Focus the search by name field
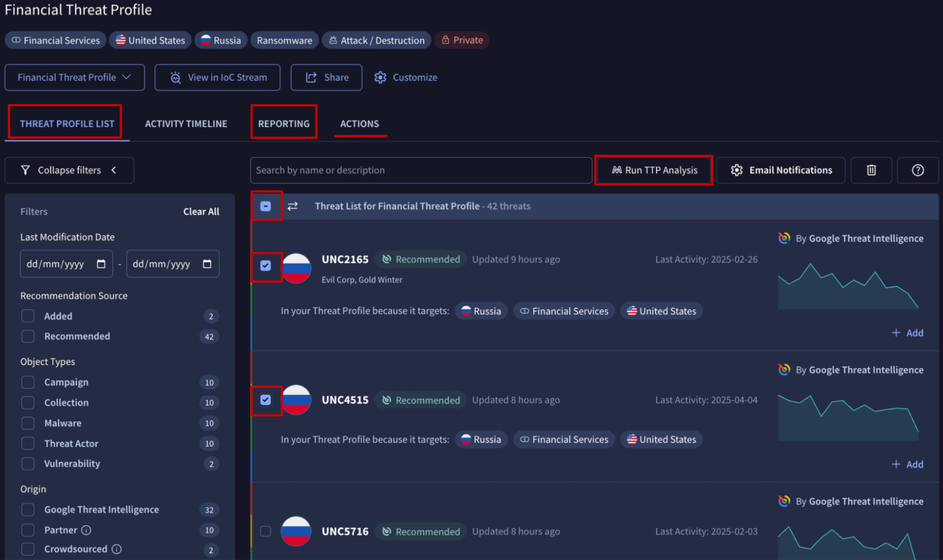 pyautogui.click(x=421, y=170)
